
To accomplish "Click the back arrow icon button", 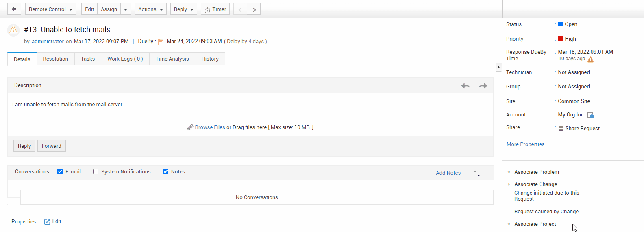I will point(14,9).
